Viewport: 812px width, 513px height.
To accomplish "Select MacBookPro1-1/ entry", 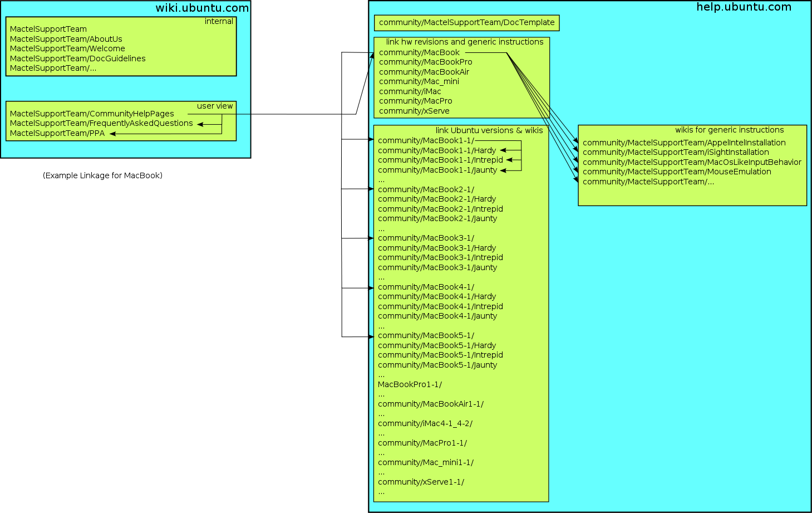I will coord(410,384).
